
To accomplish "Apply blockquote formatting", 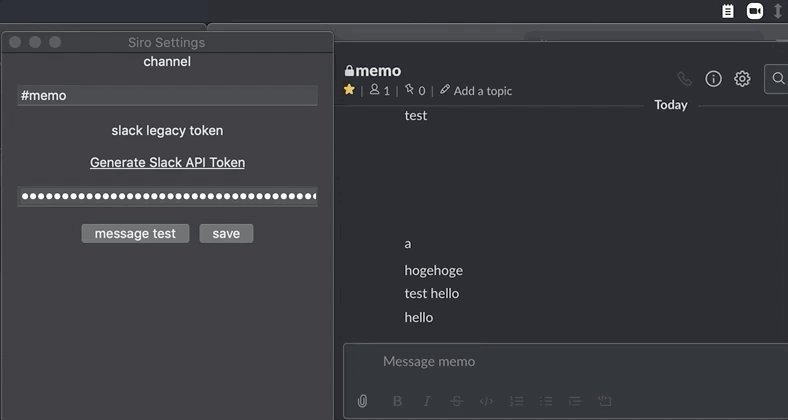I will click(576, 401).
